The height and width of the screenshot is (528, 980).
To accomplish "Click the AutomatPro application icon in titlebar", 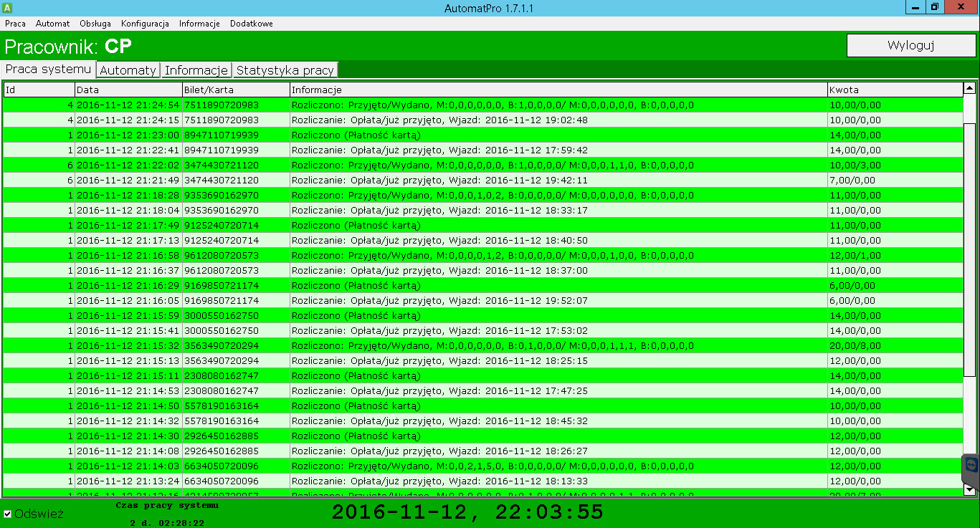I will 7,7.
